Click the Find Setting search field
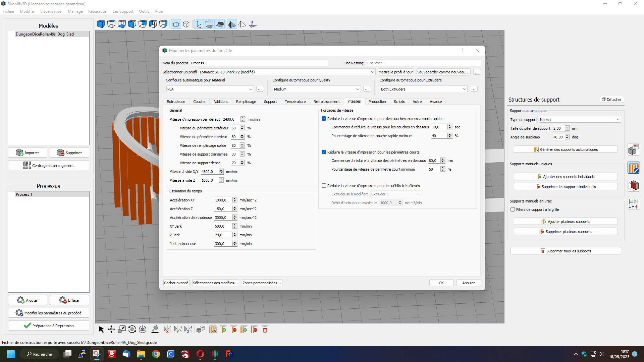 point(423,63)
